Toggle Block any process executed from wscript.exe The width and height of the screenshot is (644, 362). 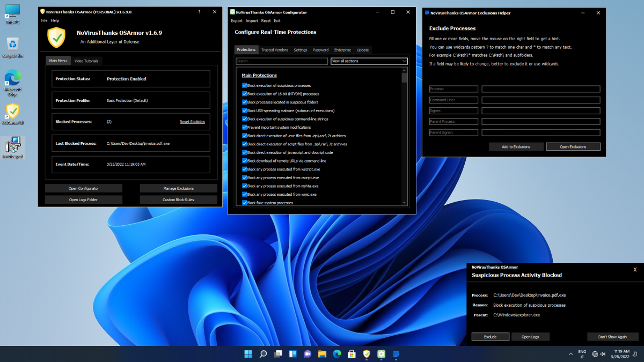[245, 169]
